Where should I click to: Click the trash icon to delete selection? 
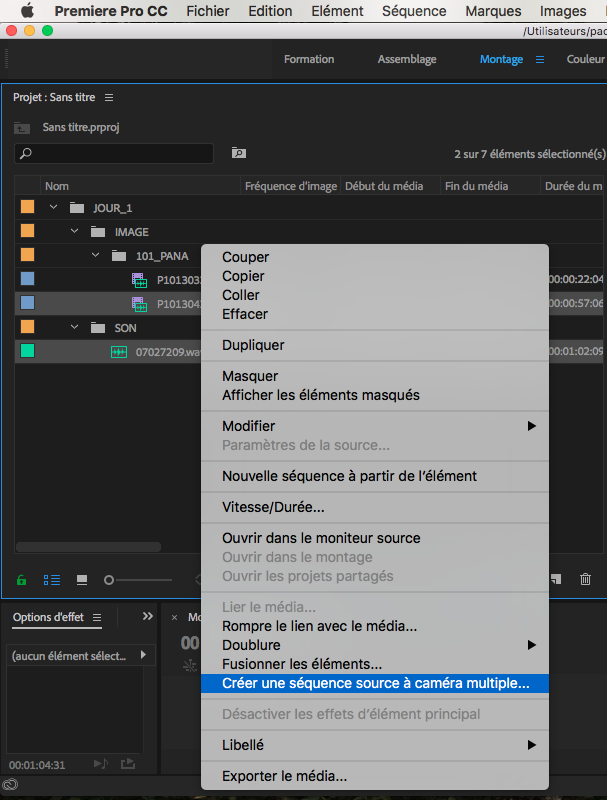[x=585, y=579]
